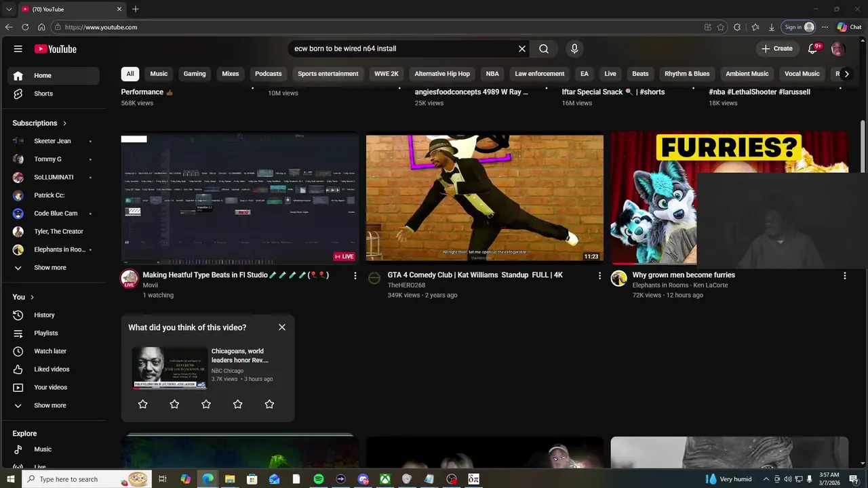The image size is (868, 488).
Task: Open Edge downloads
Action: (x=772, y=27)
